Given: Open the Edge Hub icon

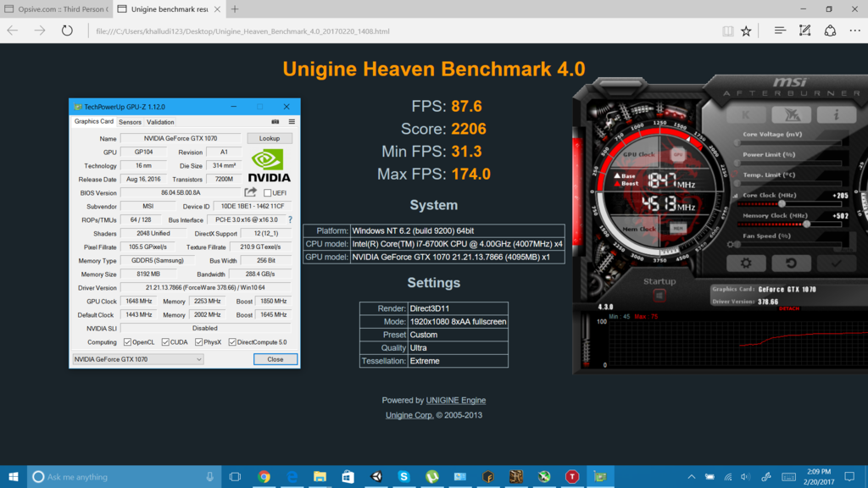Looking at the screenshot, I should (x=780, y=31).
